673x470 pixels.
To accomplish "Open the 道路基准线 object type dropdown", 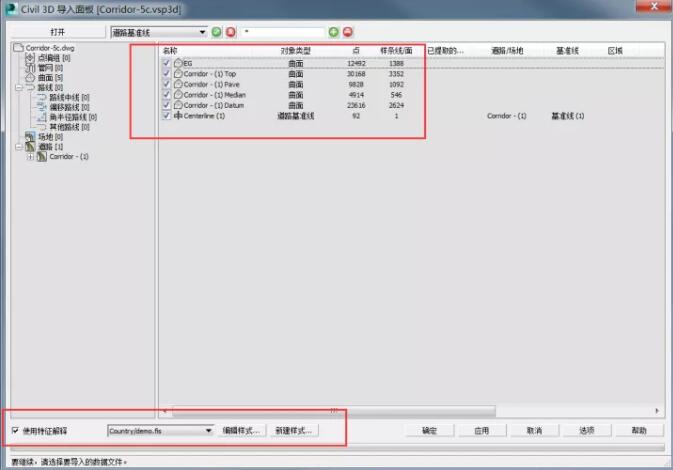I will pyautogui.click(x=159, y=32).
